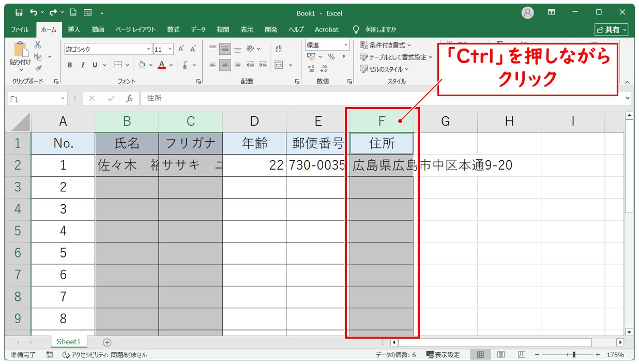Viewport: 639px width, 364px height.
Task: Toggle Italic formatting
Action: point(83,65)
